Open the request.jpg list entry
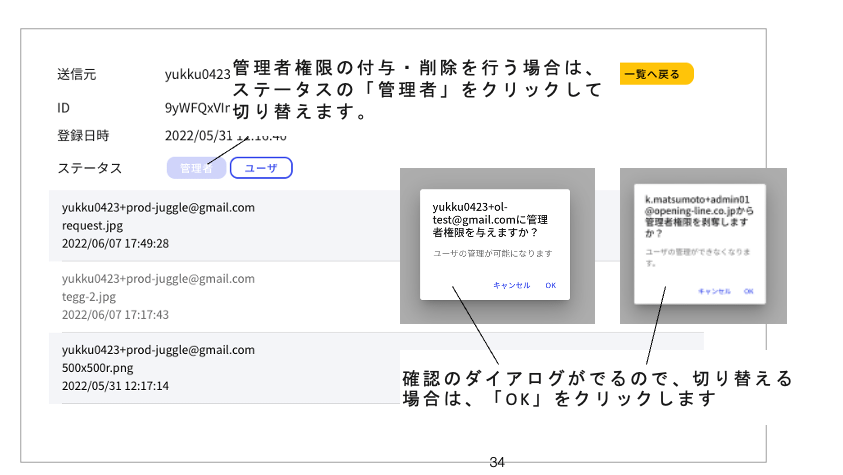 (x=92, y=225)
